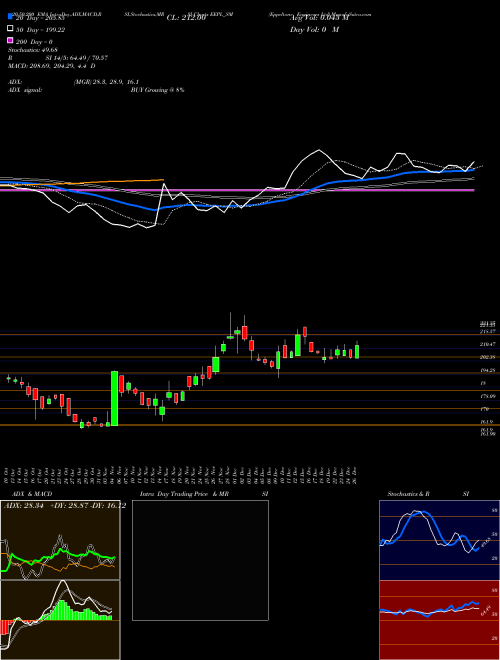The image size is (500, 660).
Task: Click the ADX indicator chart with green line
Action: (60, 540)
